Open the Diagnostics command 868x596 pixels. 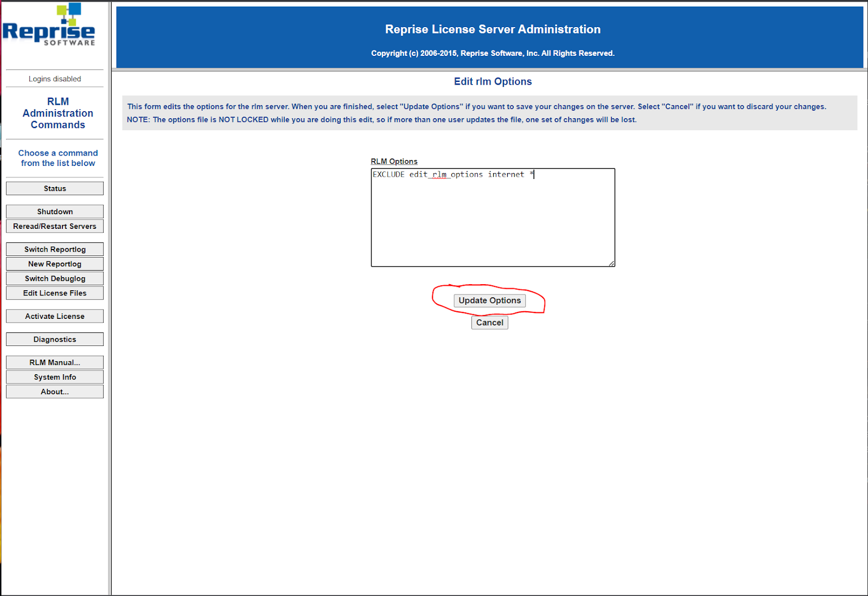click(54, 339)
